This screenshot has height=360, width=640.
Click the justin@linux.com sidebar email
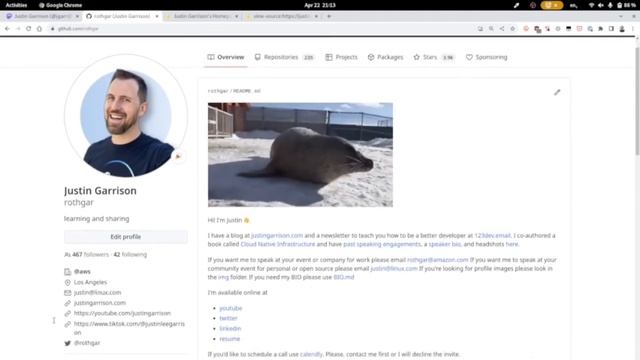97,293
